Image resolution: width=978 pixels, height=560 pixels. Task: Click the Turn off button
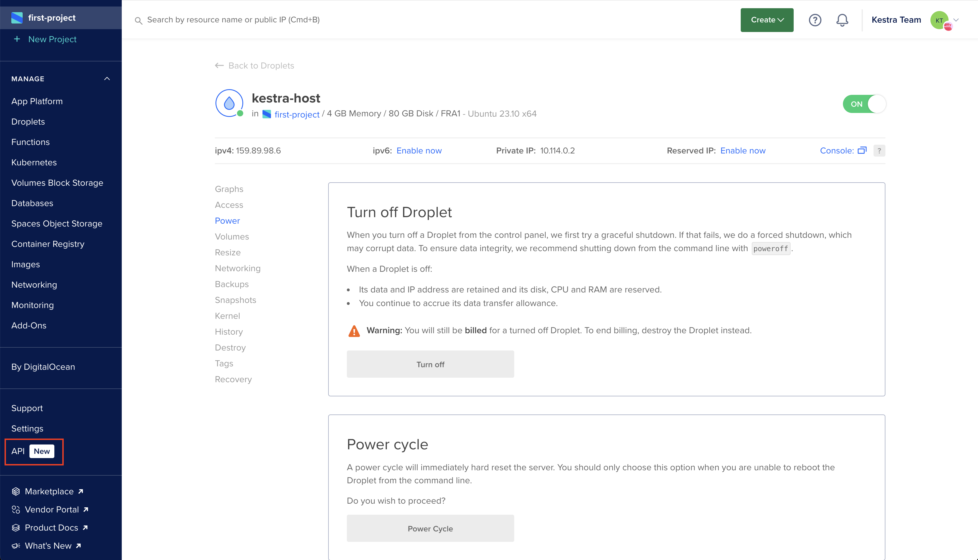click(x=430, y=364)
